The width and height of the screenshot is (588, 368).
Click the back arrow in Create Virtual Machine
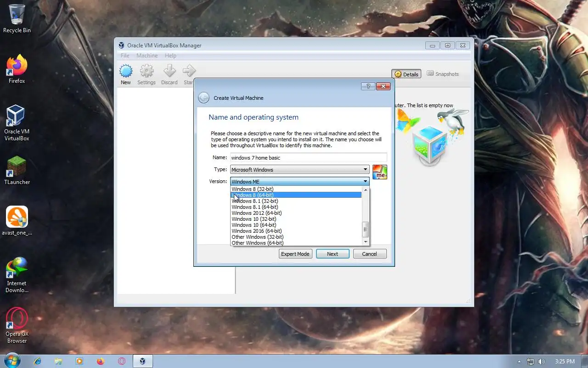click(204, 98)
